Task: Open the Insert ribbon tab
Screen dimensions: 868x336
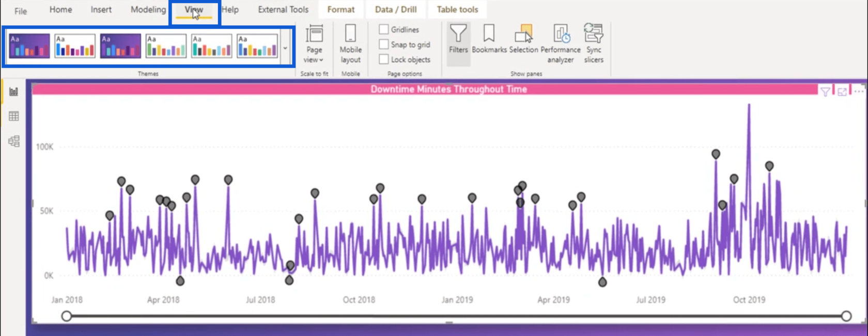Action: (101, 9)
